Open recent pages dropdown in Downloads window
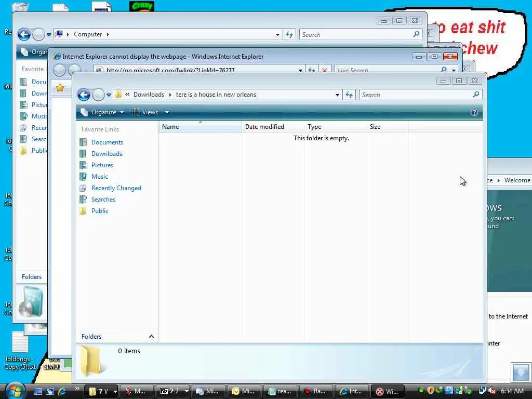Screen dimensions: 532x399 [109, 95]
